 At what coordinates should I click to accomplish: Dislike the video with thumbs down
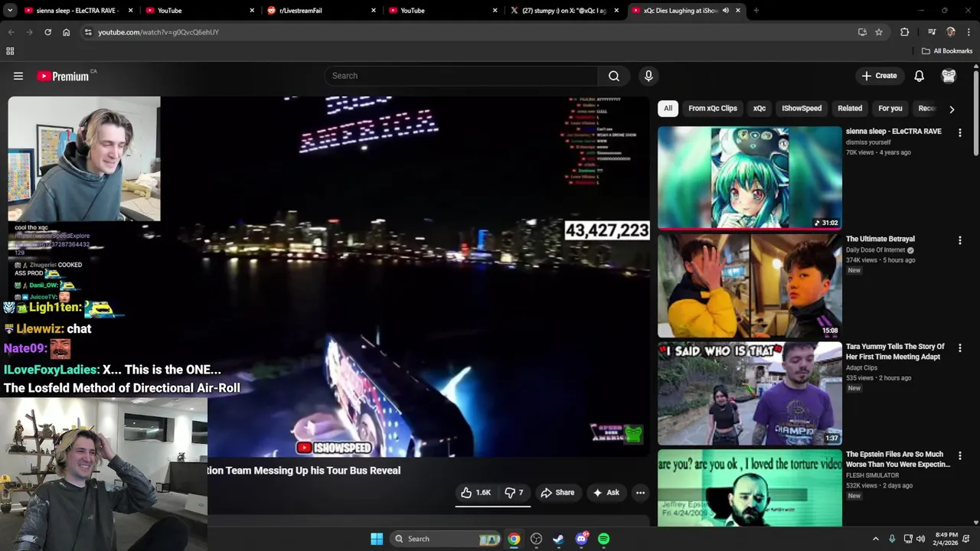pyautogui.click(x=514, y=493)
